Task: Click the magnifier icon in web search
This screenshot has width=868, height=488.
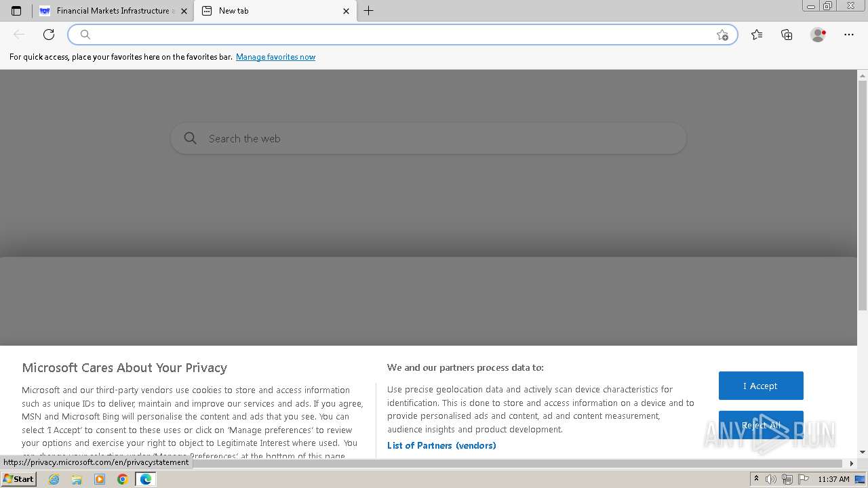Action: [x=191, y=138]
